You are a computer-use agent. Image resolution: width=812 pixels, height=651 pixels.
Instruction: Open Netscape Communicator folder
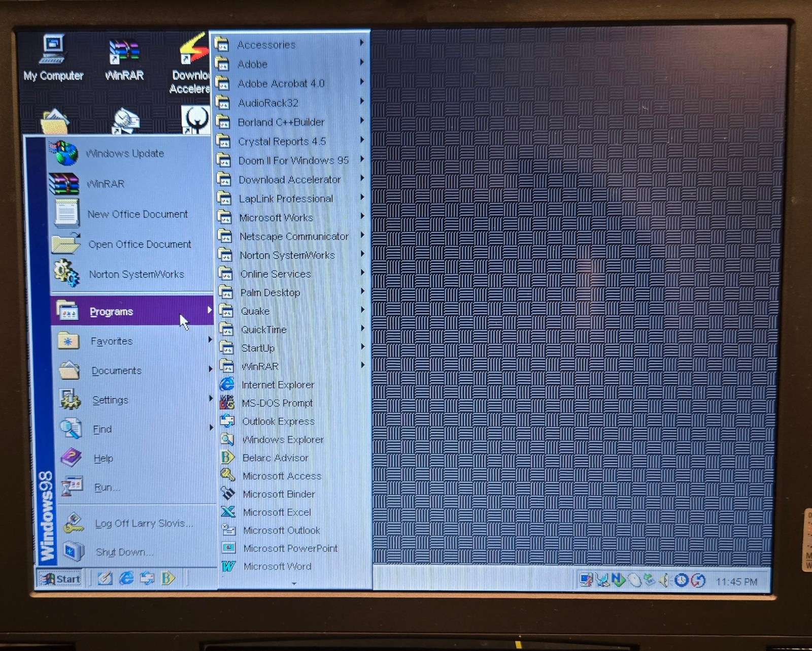[x=292, y=236]
